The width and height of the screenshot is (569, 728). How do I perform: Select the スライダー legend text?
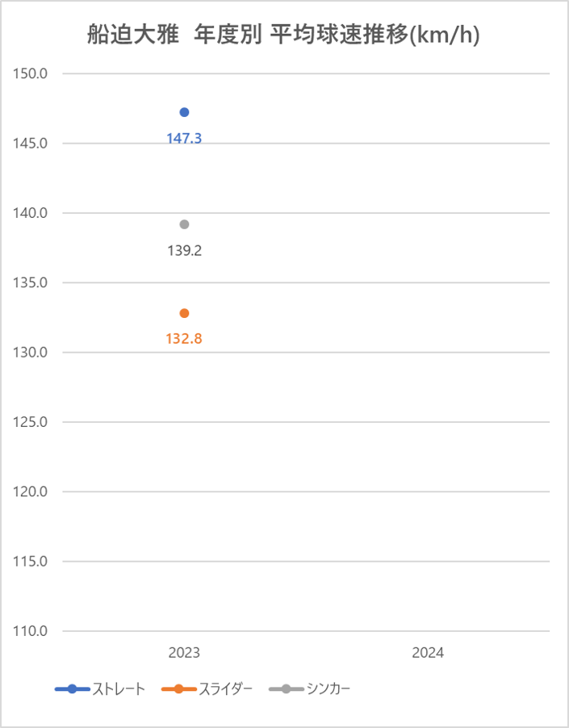pos(225,689)
